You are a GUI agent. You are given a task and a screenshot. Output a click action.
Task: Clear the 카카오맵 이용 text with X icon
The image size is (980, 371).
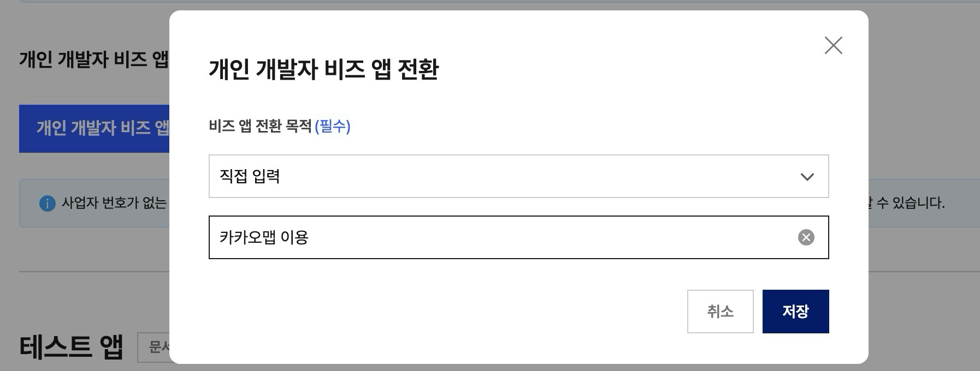[x=806, y=237]
